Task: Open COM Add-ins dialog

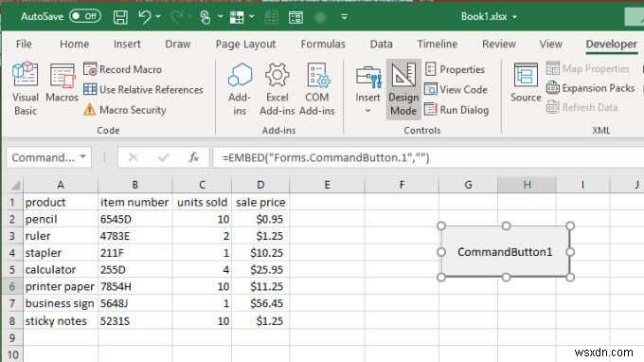Action: 316,88
